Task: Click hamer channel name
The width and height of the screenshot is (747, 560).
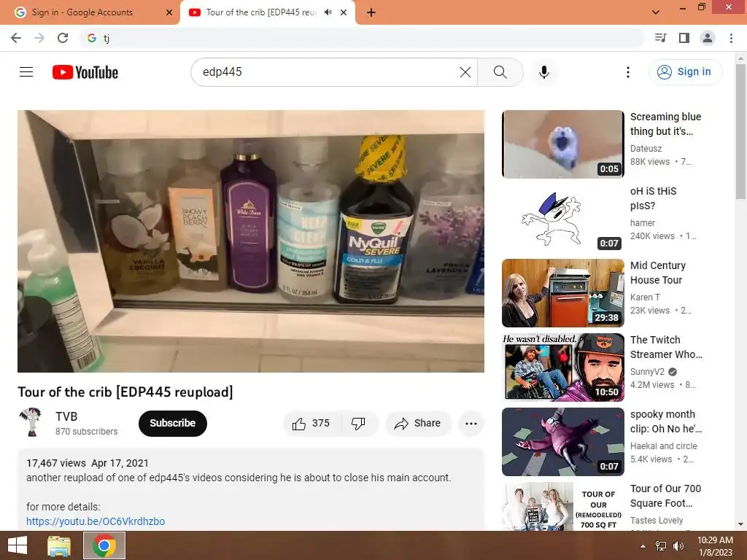Action: (x=643, y=223)
